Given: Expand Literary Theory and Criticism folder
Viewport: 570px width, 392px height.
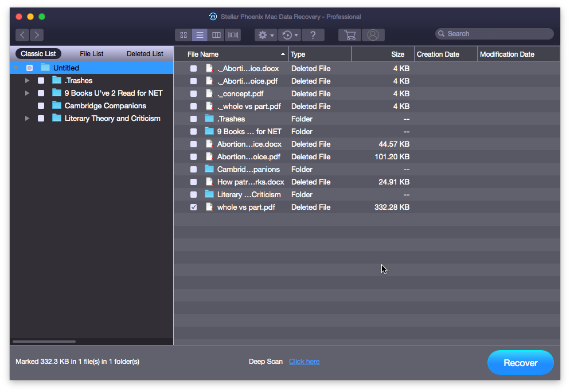Looking at the screenshot, I should [x=28, y=119].
